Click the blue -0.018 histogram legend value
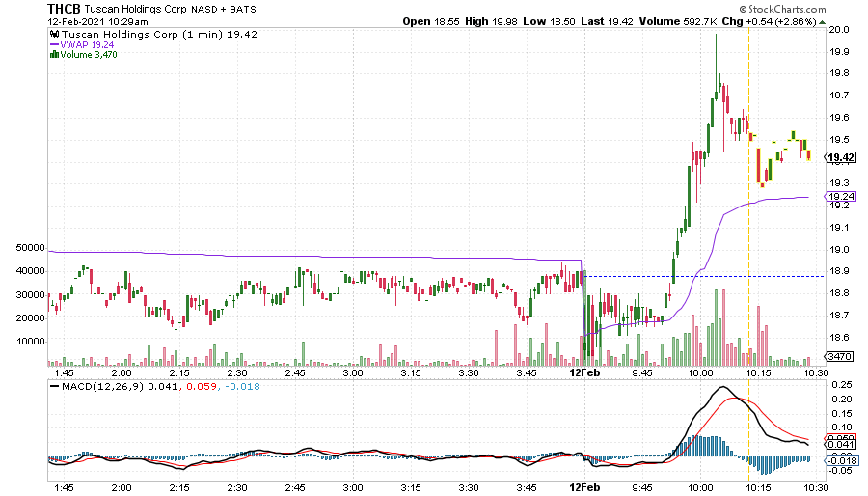 click(242, 386)
